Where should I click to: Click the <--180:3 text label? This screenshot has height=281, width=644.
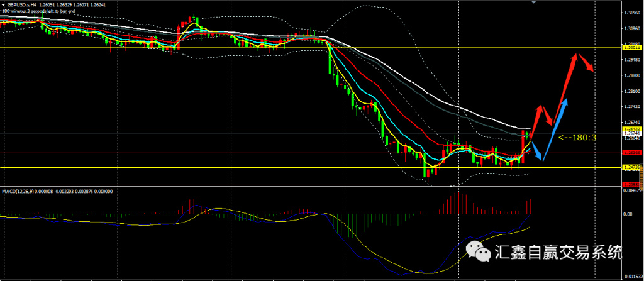coord(577,137)
